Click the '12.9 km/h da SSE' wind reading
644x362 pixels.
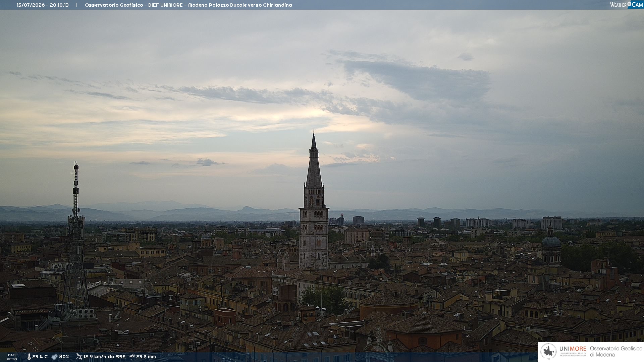tap(104, 357)
